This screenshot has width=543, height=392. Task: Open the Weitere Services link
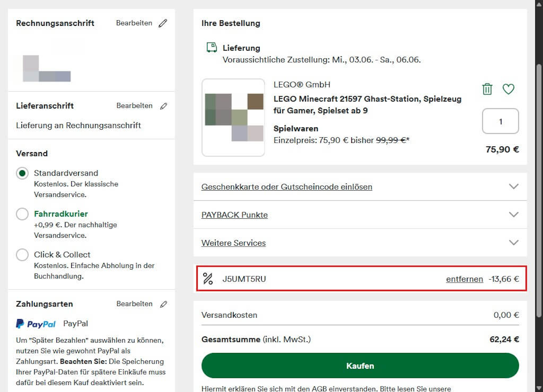pyautogui.click(x=234, y=243)
